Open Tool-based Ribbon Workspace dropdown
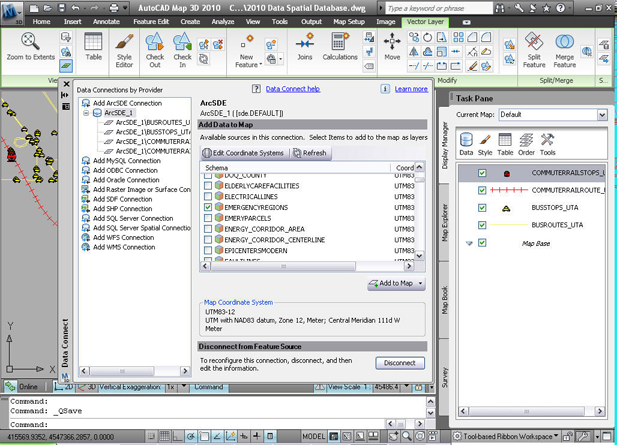The height and width of the screenshot is (445, 617). pyautogui.click(x=556, y=436)
